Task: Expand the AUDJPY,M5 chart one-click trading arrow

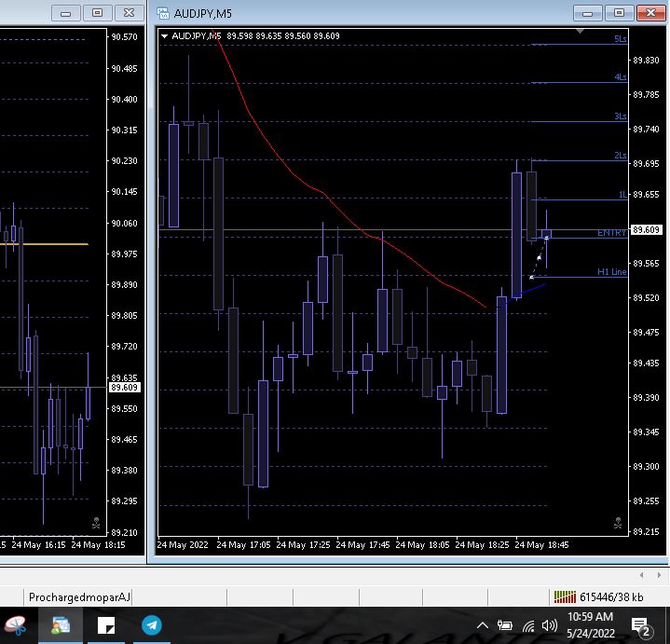Action: click(165, 35)
